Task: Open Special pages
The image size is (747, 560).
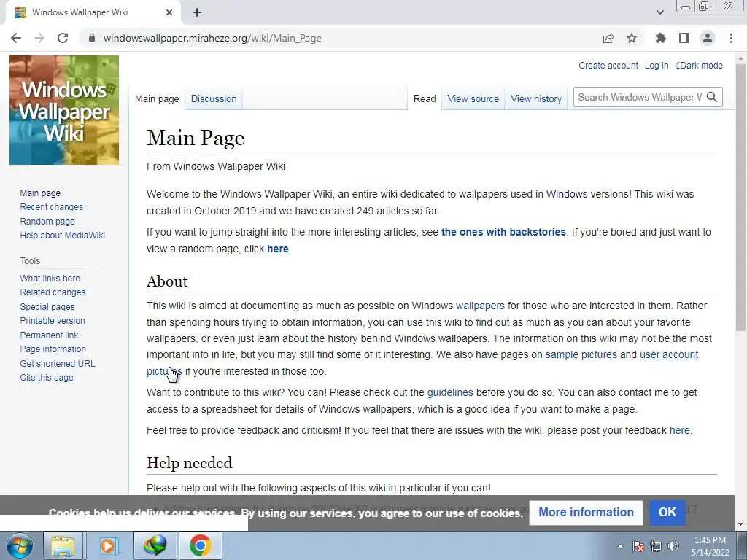Action: click(47, 307)
